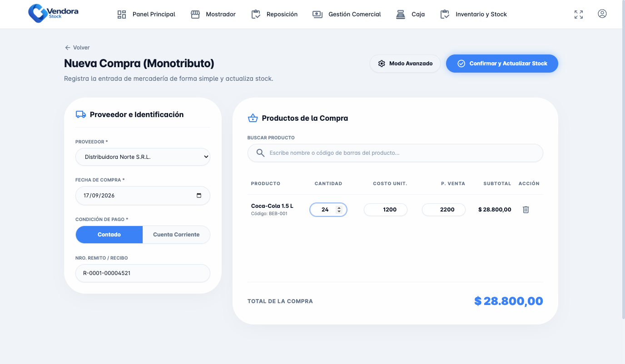Viewport: 625px width, 364px height.
Task: Click the Vendora Stock logo
Action: click(x=53, y=14)
